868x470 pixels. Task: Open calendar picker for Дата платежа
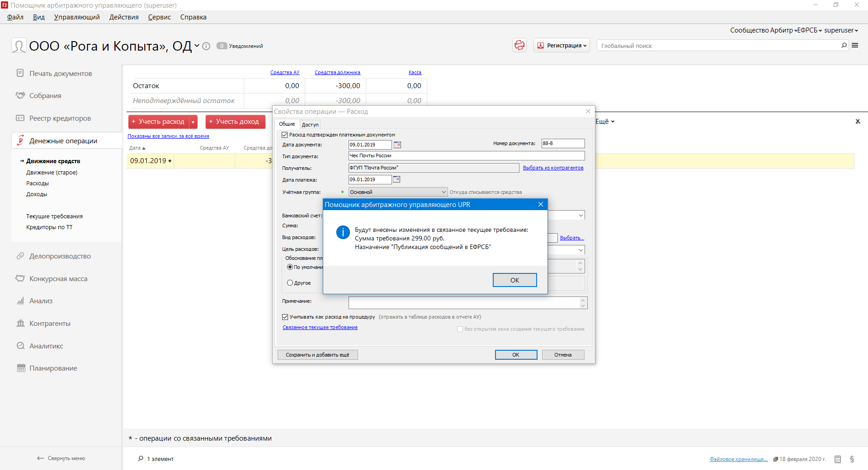click(396, 179)
